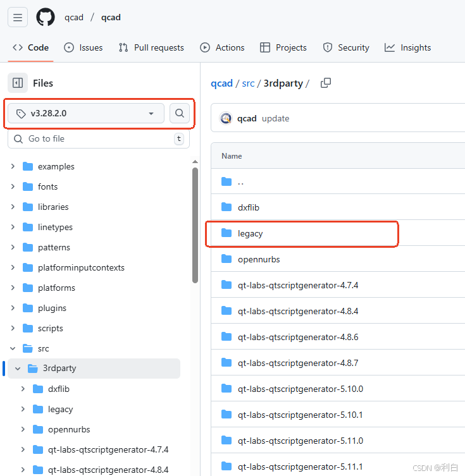This screenshot has width=465, height=476.
Task: Collapse the file tree side panel
Action: (18, 83)
